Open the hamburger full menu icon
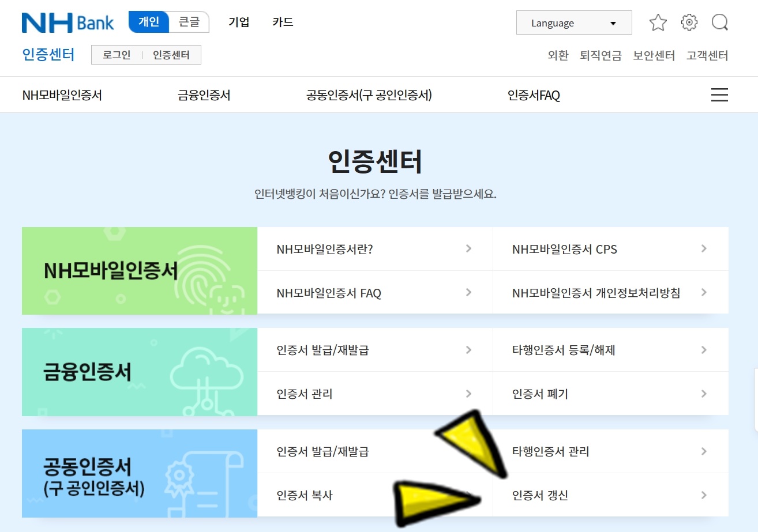 tap(719, 95)
